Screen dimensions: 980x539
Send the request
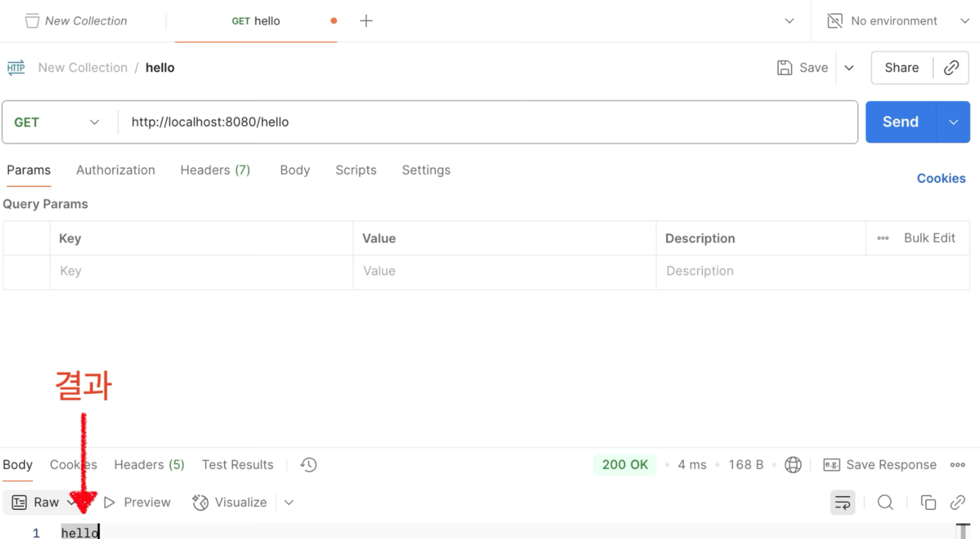coord(901,122)
